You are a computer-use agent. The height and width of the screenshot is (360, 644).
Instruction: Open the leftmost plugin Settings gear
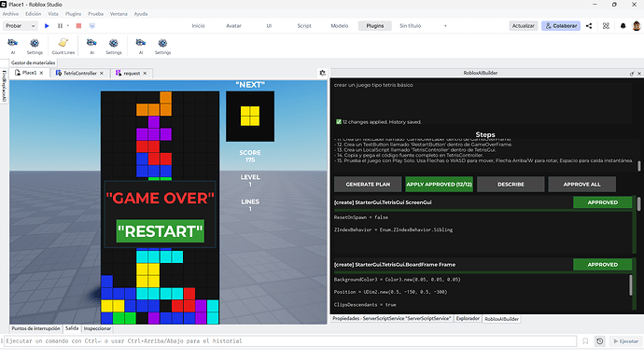click(35, 46)
